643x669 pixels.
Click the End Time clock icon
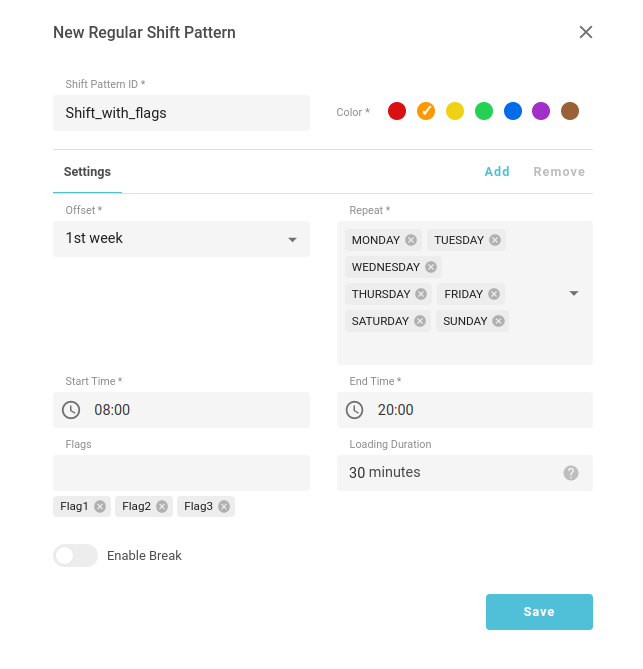coord(355,410)
